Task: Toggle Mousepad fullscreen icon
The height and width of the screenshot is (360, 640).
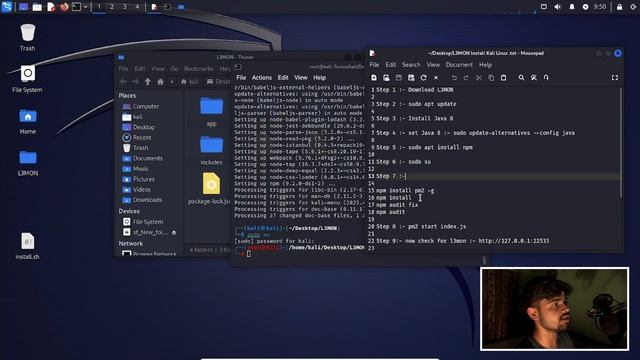Action: pos(615,78)
